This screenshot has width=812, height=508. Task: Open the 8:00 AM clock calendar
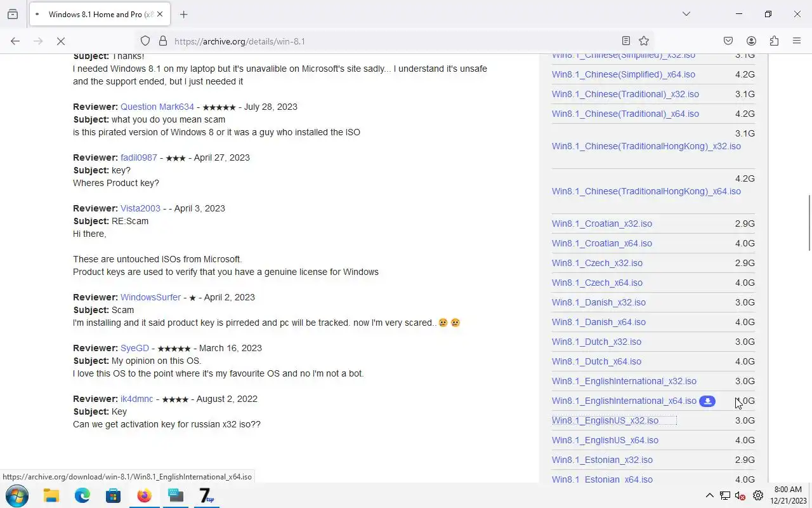(x=788, y=495)
